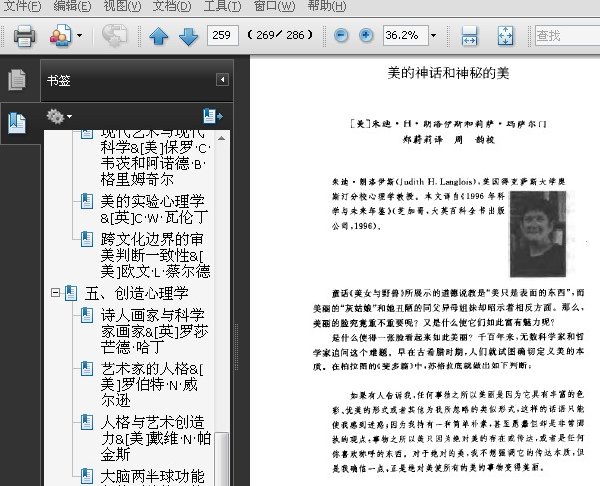This screenshot has width=600, height=486.
Task: Open bookmark options gear menu
Action: click(59, 116)
